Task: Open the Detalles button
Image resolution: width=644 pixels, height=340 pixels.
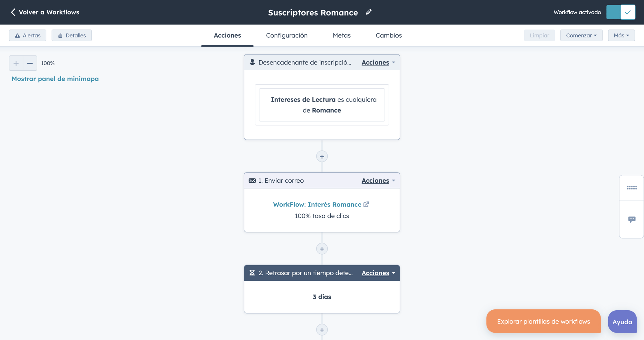Action: [71, 35]
